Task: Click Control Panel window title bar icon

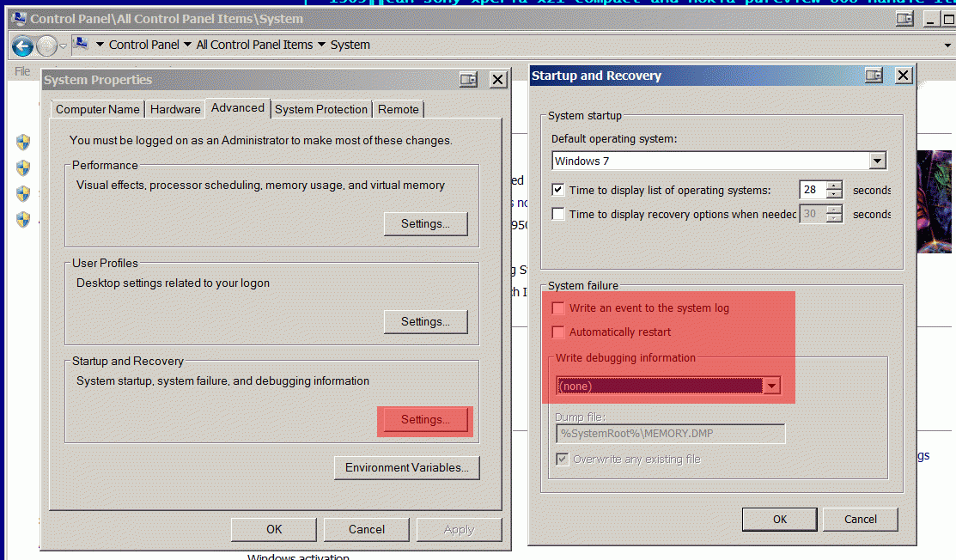Action: (19, 19)
